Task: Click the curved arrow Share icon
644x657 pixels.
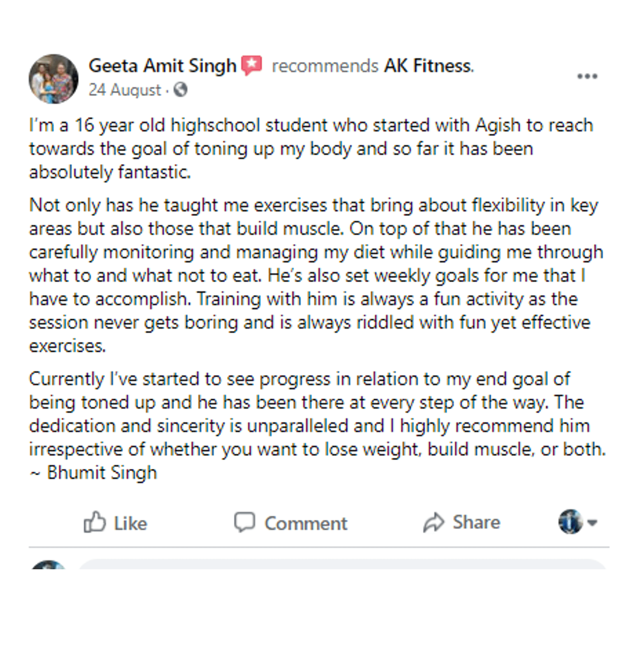Action: click(434, 523)
